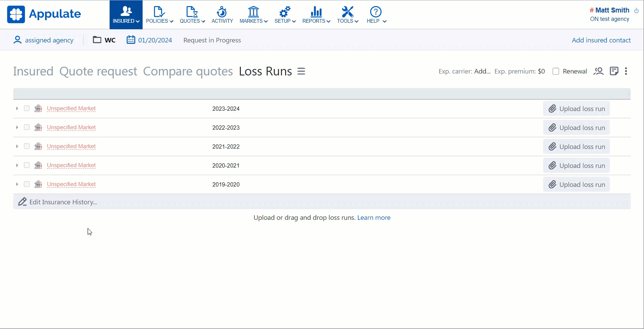
Task: Check the 2022-2023 row checkbox
Action: [27, 127]
